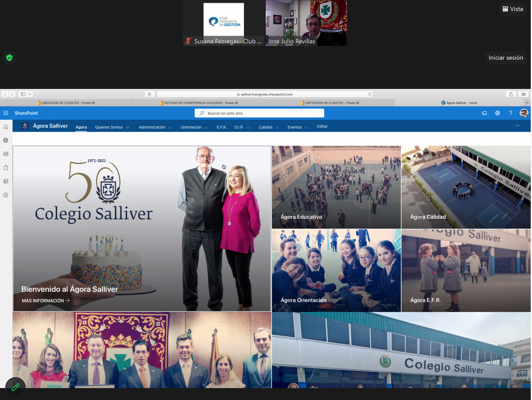532x400 pixels.
Task: Open the navigation overflow ellipsis
Action: [518, 126]
